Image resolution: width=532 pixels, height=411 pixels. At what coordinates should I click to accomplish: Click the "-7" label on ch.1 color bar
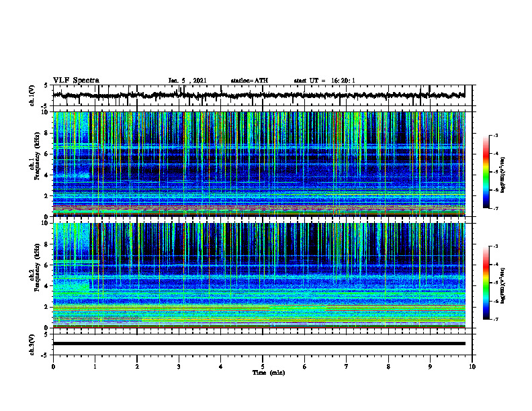click(x=495, y=208)
